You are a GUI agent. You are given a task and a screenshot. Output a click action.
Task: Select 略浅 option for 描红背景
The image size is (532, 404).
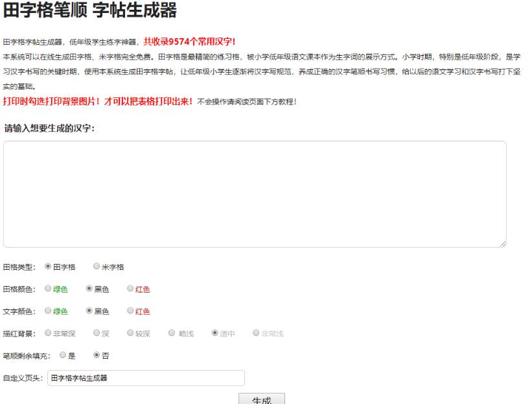[172, 333]
